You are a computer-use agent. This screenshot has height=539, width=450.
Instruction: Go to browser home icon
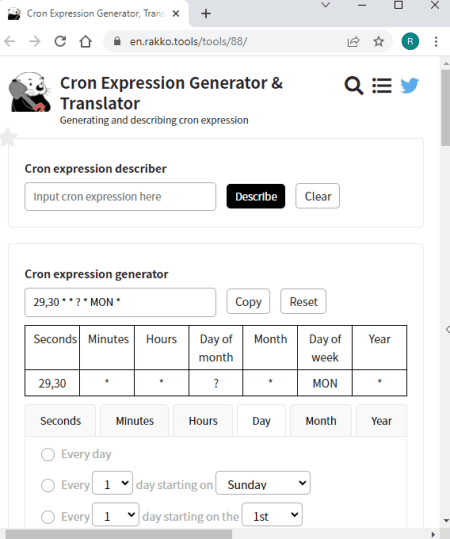click(x=85, y=42)
